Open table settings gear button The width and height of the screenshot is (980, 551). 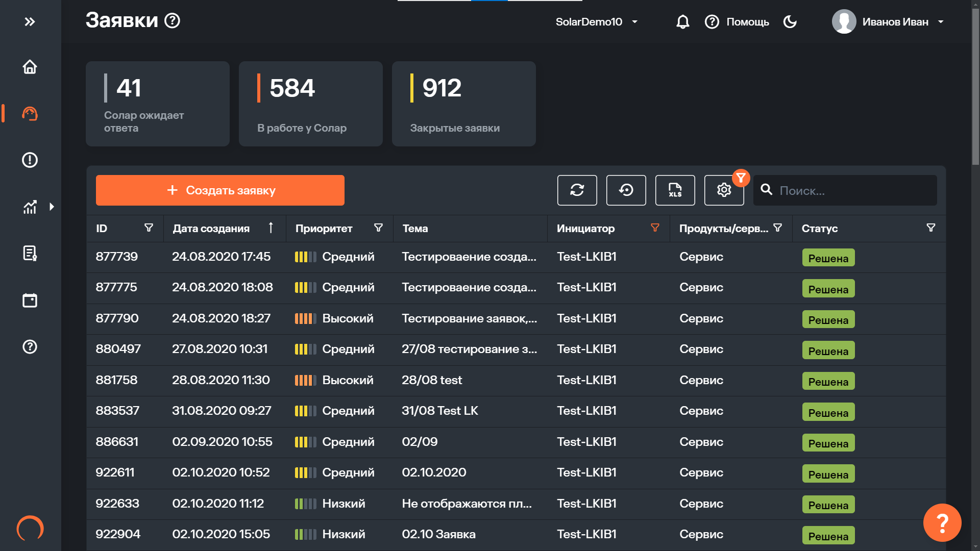724,190
